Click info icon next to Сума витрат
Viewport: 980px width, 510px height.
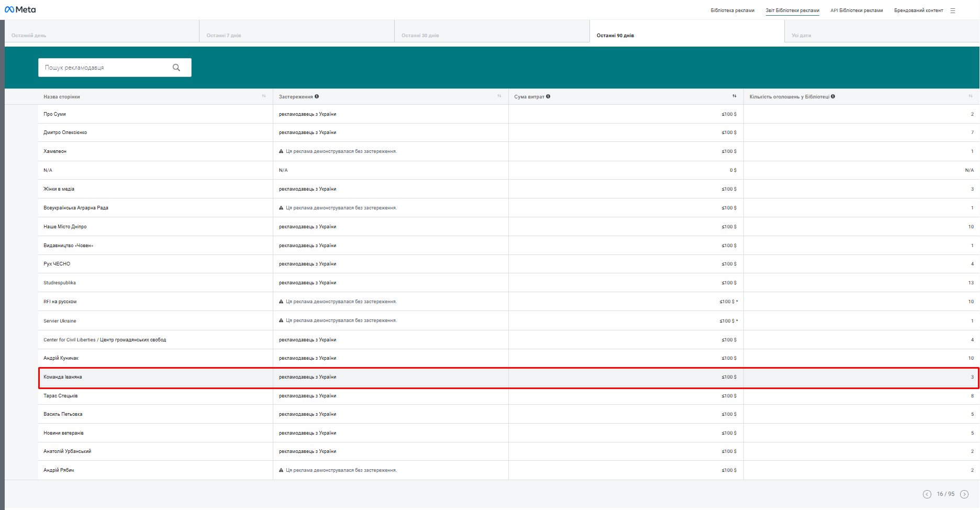548,96
